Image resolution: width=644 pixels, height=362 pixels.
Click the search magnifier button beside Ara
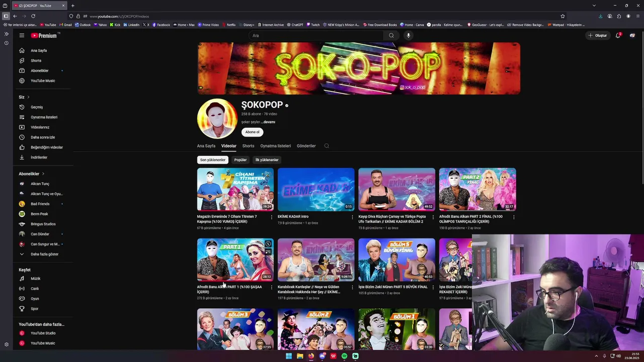(x=391, y=35)
